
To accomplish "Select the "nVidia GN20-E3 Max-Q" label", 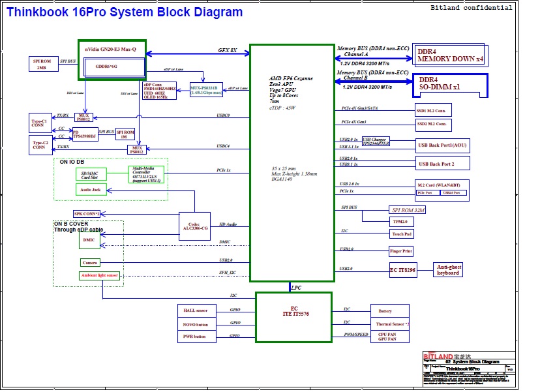I will [x=110, y=49].
